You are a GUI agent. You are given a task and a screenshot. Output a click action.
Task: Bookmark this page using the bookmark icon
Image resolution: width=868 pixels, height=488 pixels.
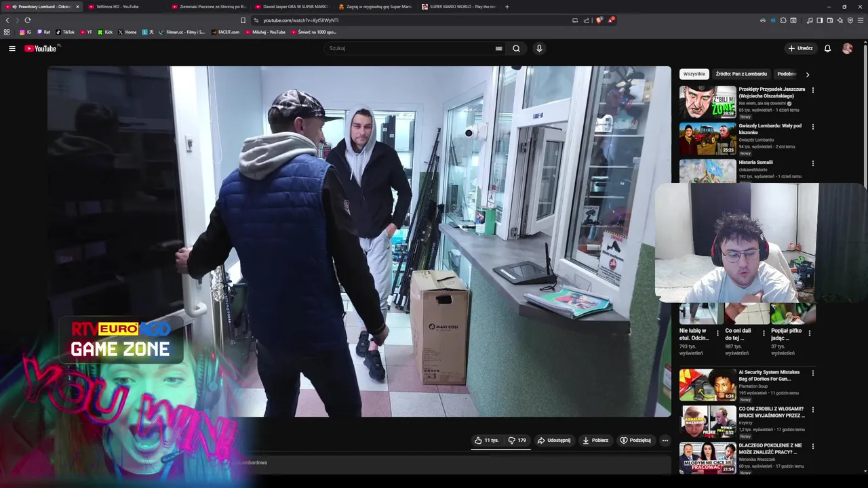click(243, 20)
